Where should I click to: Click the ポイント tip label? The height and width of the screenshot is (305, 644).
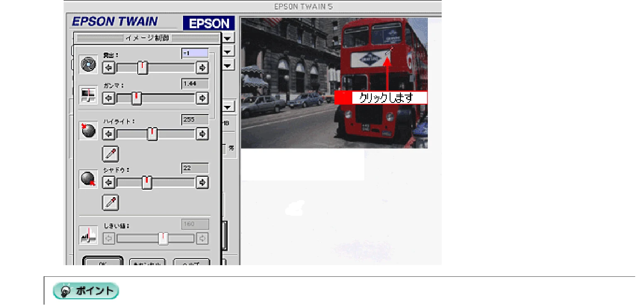click(x=86, y=291)
